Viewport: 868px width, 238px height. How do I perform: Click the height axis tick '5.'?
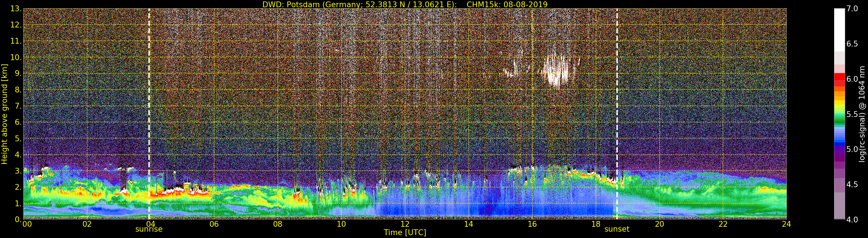coord(18,138)
